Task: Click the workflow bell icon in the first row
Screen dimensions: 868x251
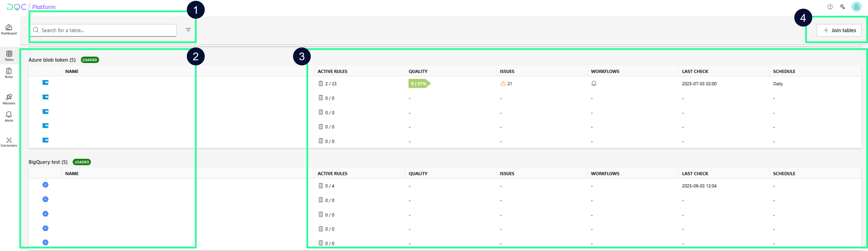Action: [x=594, y=83]
